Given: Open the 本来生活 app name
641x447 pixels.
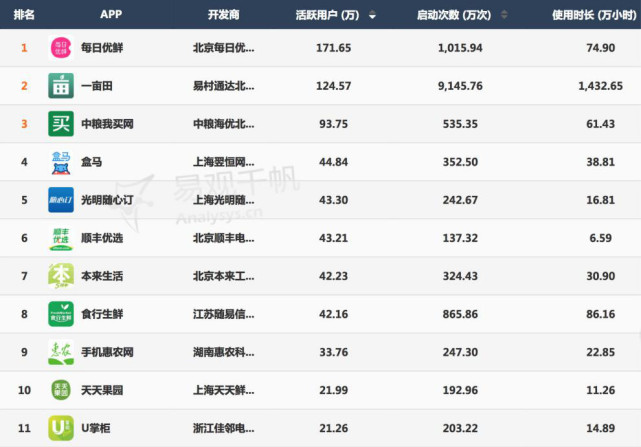Looking at the screenshot, I should [102, 276].
